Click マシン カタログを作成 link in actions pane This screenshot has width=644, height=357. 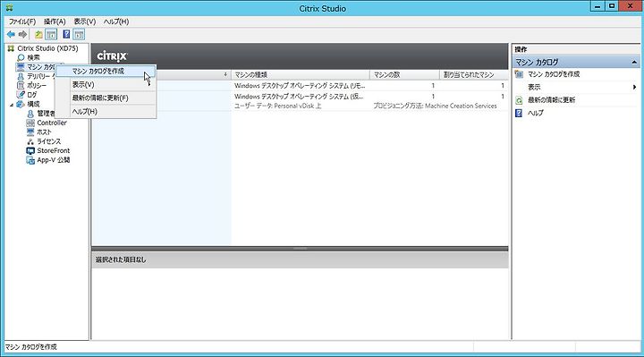coord(554,74)
